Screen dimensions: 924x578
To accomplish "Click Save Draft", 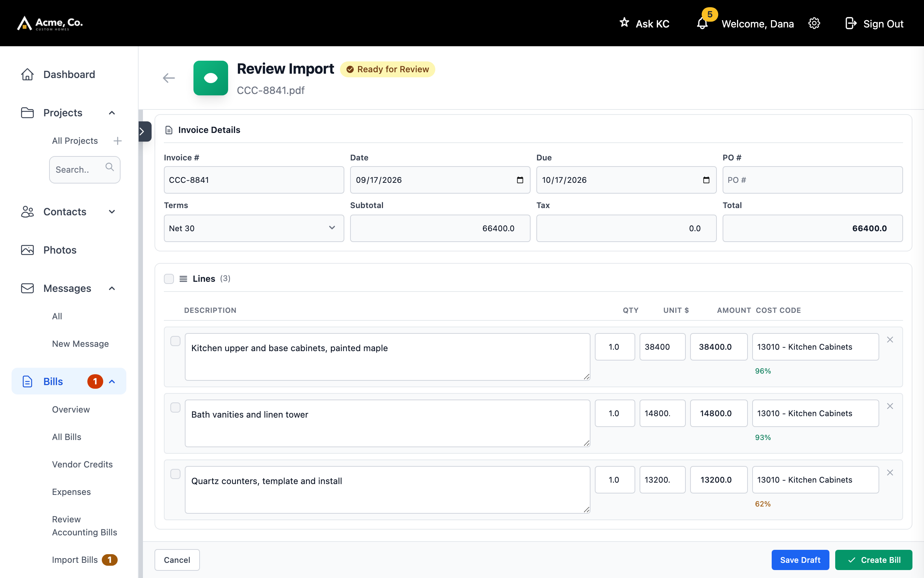I will pos(800,560).
